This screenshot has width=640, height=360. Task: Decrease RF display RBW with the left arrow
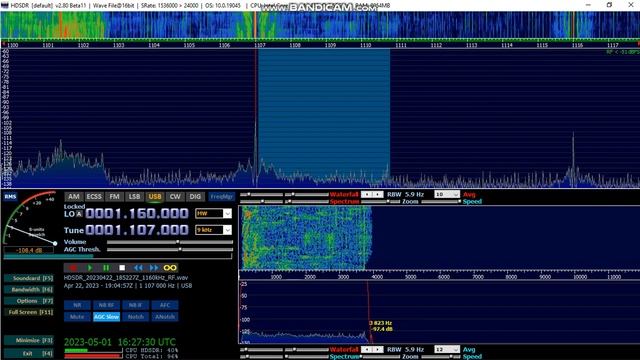click(x=367, y=194)
